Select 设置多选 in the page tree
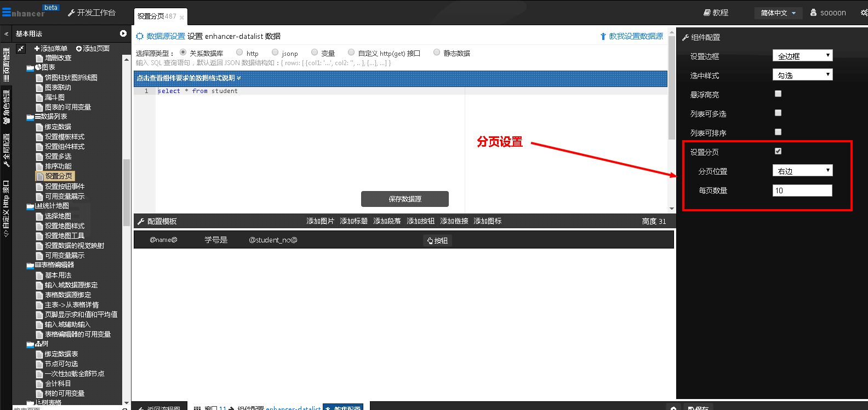Screen dimensions: 868x410 click(x=58, y=157)
